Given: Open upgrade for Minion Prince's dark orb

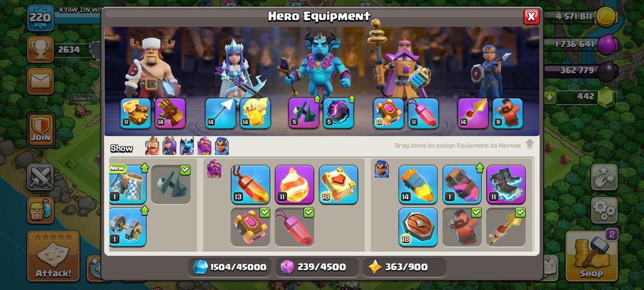Looking at the screenshot, I should 338,113.
